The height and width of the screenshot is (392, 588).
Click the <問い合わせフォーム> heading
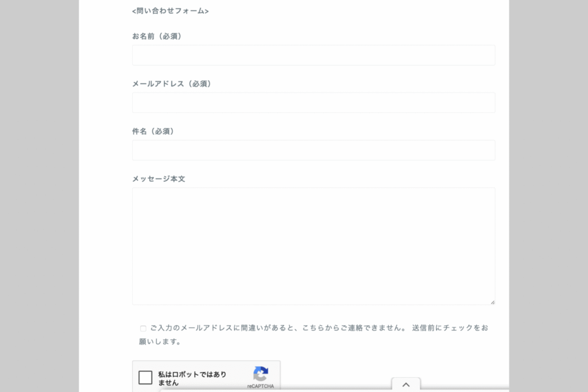171,11
